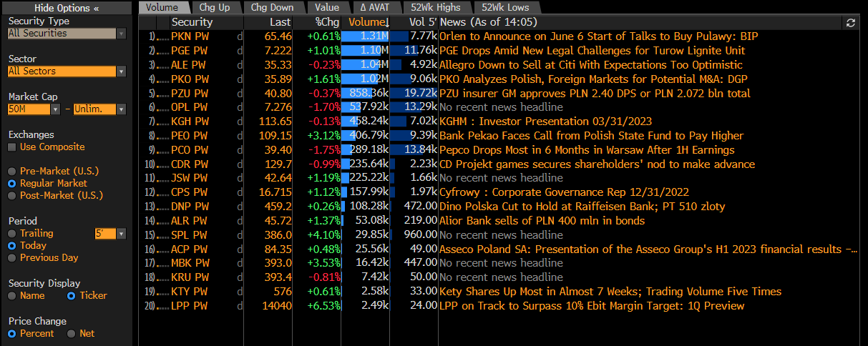Switch to the Chg Up tab

(x=216, y=7)
